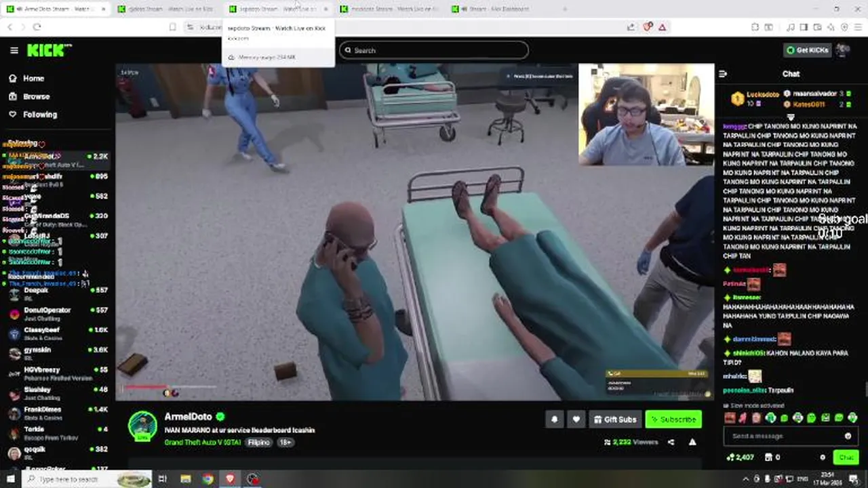This screenshot has height=488, width=868.
Task: Open the Grand Theft Auto V category link
Action: [203, 442]
